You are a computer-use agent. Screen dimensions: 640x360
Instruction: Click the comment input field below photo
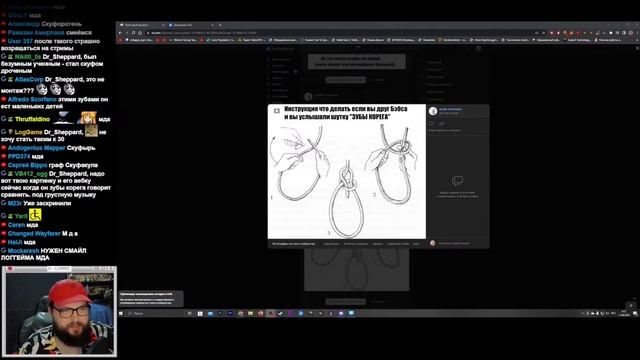[461, 243]
